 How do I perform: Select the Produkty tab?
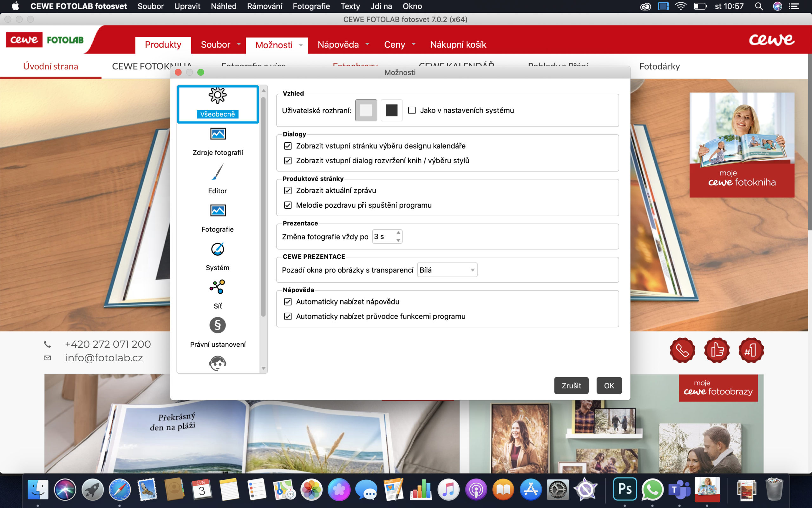pos(163,45)
